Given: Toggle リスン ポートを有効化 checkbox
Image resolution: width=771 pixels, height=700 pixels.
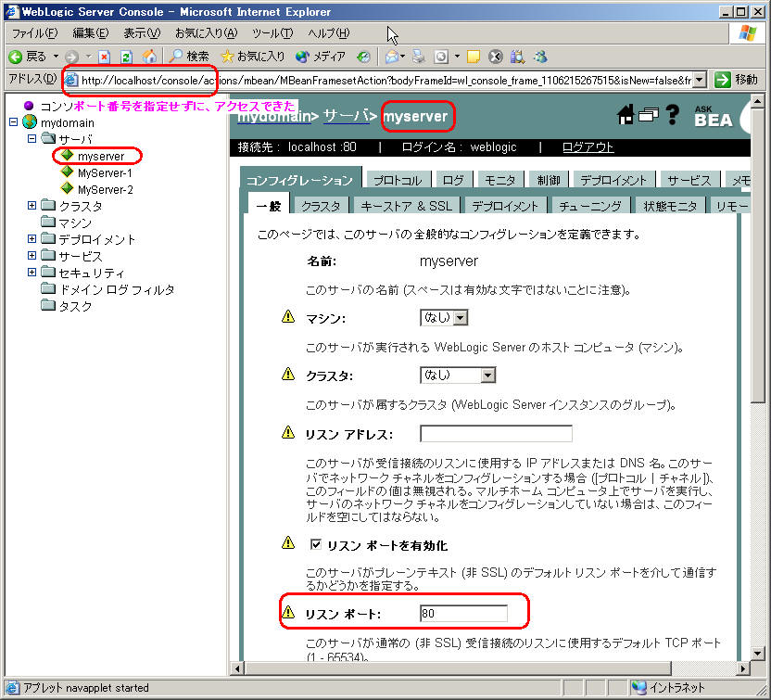Looking at the screenshot, I should click(315, 544).
